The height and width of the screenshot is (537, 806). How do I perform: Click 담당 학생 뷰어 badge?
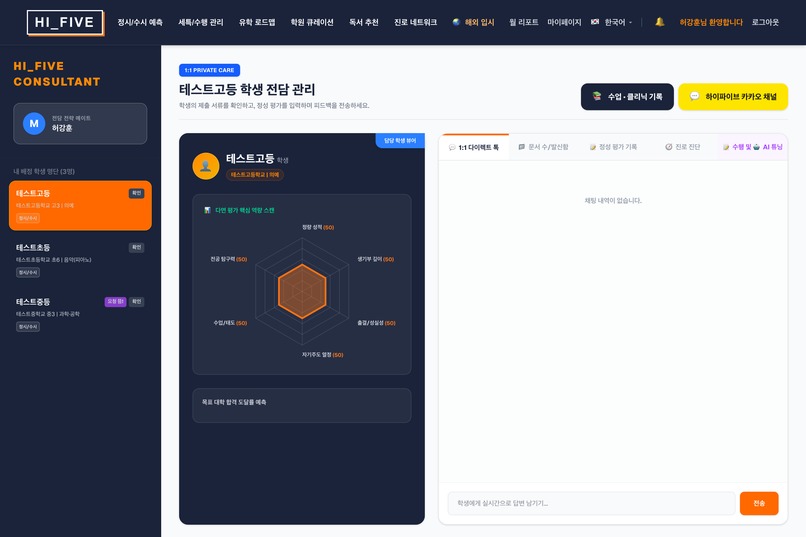point(400,140)
